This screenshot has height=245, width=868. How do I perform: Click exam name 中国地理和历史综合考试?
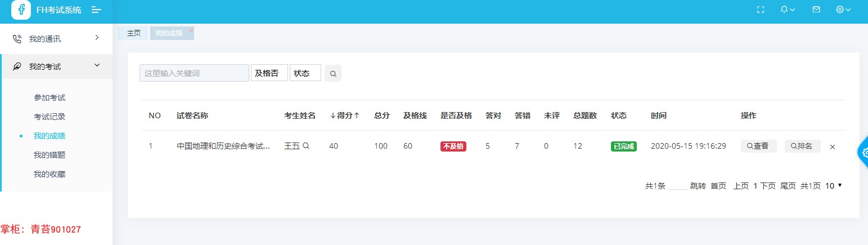pyautogui.click(x=223, y=146)
